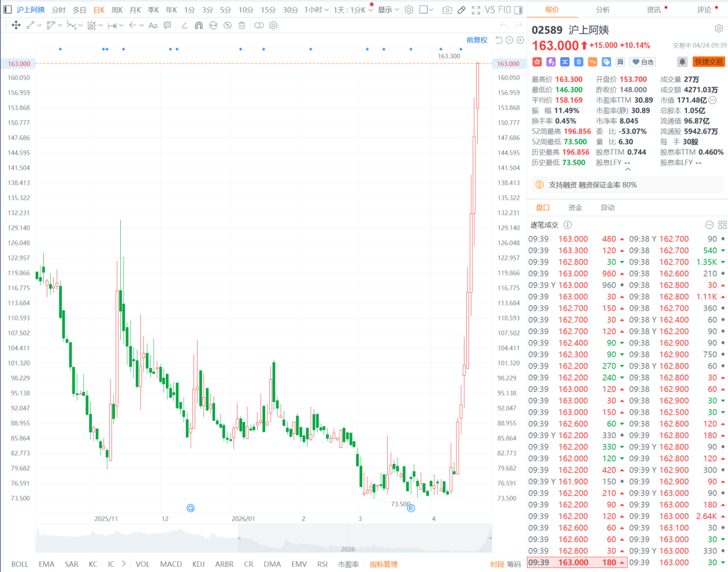Open the 资金 capital flow tab
Screen dimensions: 728x572
575,207
